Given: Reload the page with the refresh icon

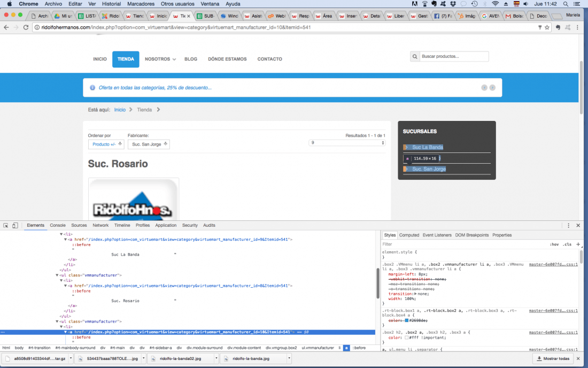Looking at the screenshot, I should tap(26, 27).
